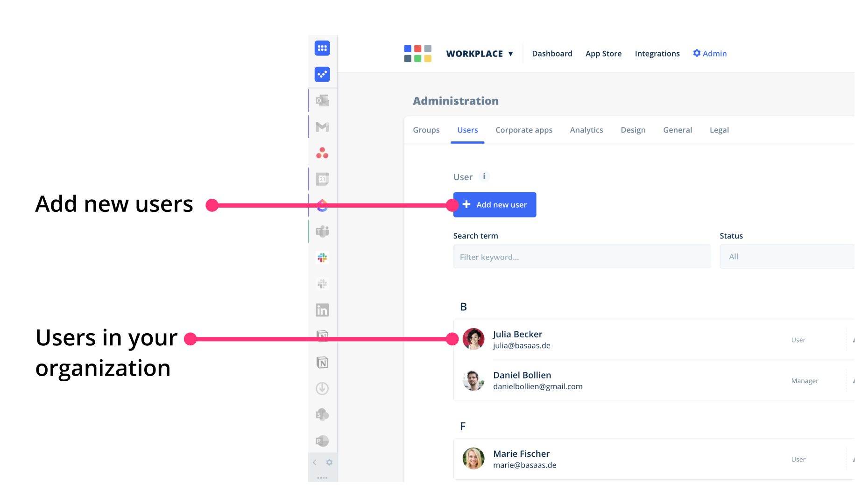855x504 pixels.
Task: Click the User role in Marie Fischer's row
Action: [x=798, y=459]
